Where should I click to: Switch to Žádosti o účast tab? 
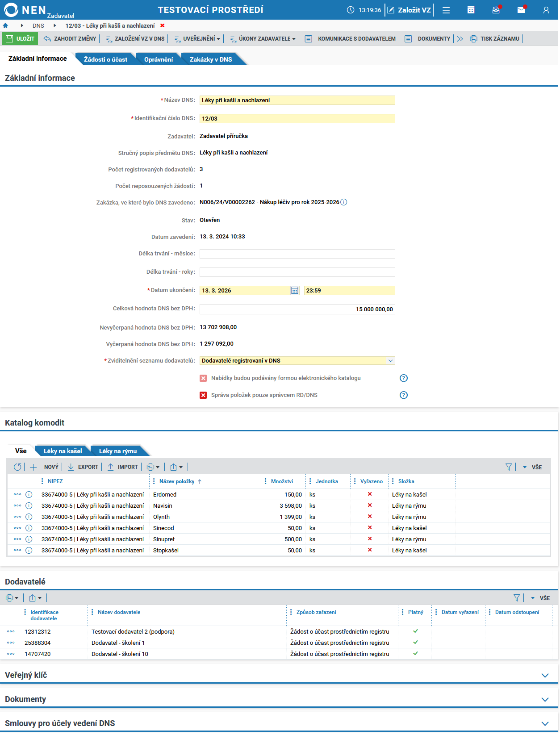[106, 59]
